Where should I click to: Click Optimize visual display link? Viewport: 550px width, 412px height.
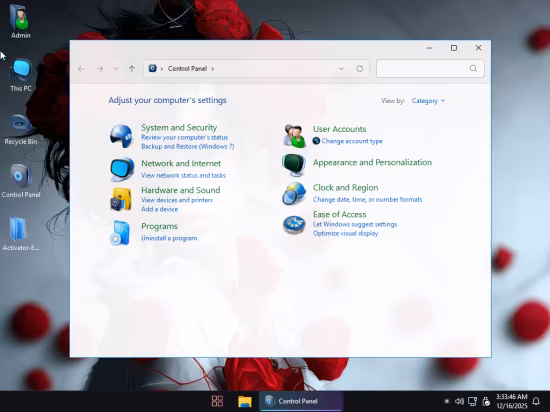coord(346,234)
